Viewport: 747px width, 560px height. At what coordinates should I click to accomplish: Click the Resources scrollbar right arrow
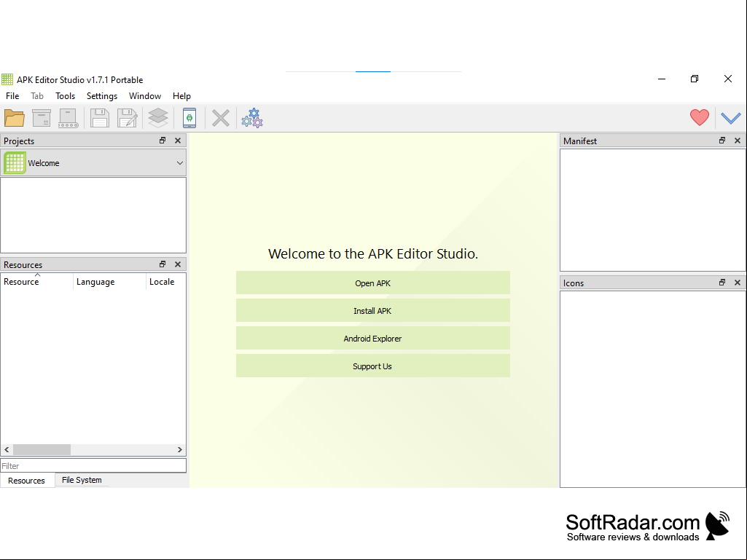(179, 449)
